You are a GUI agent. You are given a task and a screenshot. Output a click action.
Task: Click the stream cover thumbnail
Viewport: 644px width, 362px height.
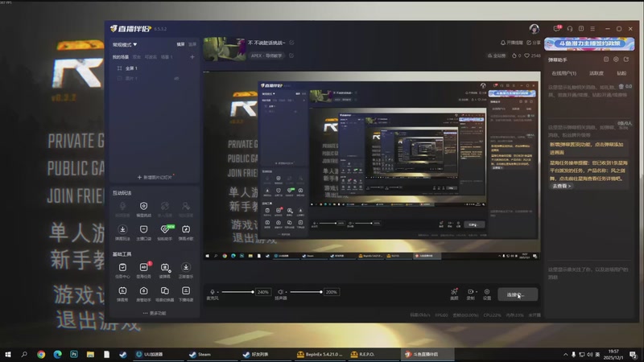pyautogui.click(x=225, y=49)
